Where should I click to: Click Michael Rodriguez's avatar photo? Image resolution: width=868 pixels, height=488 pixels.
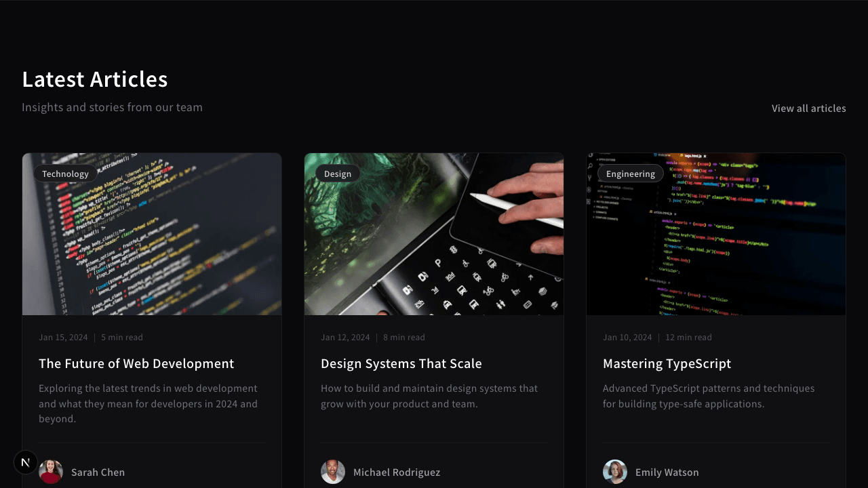[x=333, y=472]
